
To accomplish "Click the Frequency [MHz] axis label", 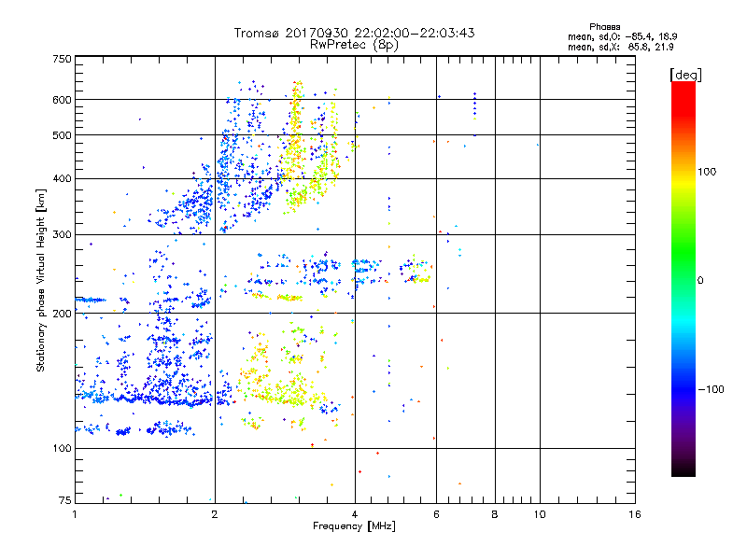I will click(x=354, y=526).
